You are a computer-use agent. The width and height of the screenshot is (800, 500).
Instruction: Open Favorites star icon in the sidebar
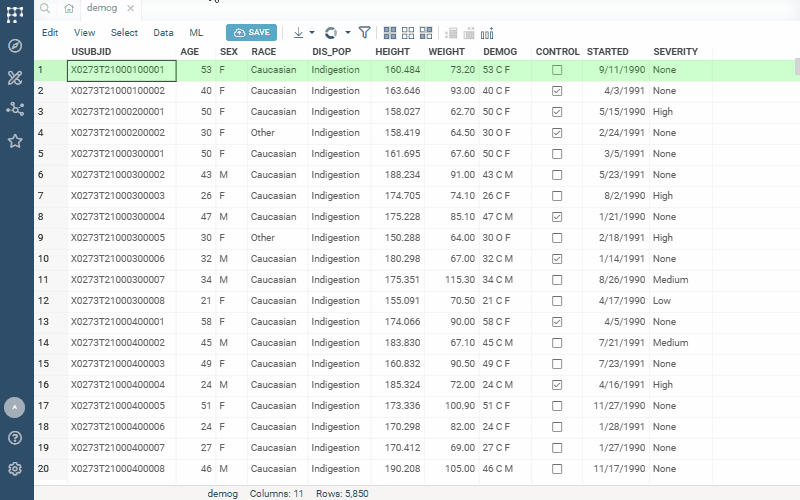point(15,141)
